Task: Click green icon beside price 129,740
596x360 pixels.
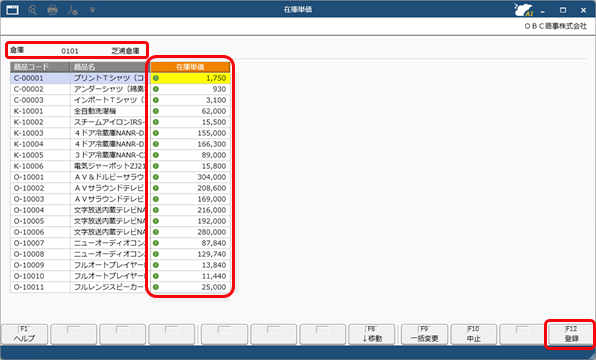Action: 156,254
